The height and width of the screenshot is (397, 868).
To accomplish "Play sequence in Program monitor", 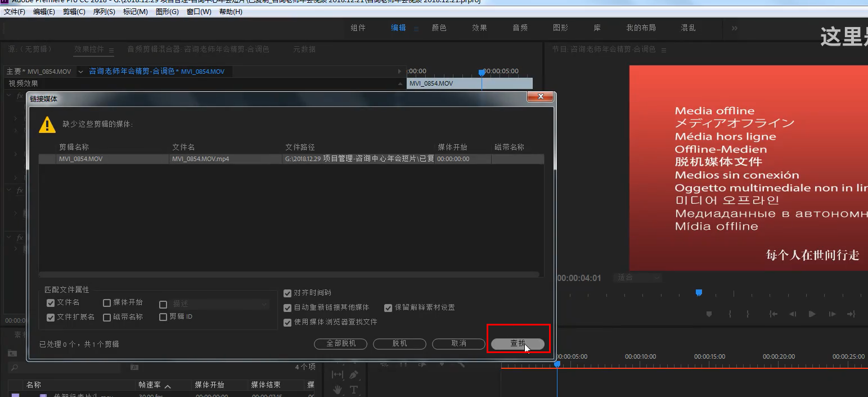I will coord(812,314).
